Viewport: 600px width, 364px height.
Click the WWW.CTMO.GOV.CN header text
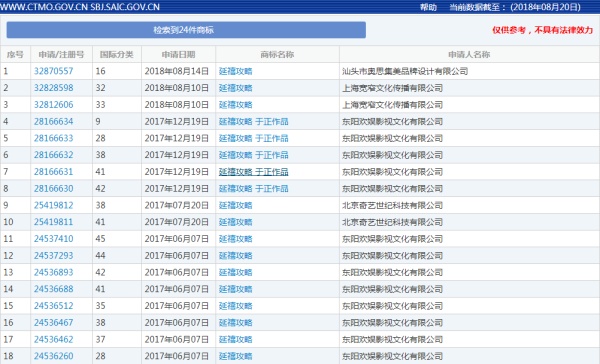click(44, 7)
